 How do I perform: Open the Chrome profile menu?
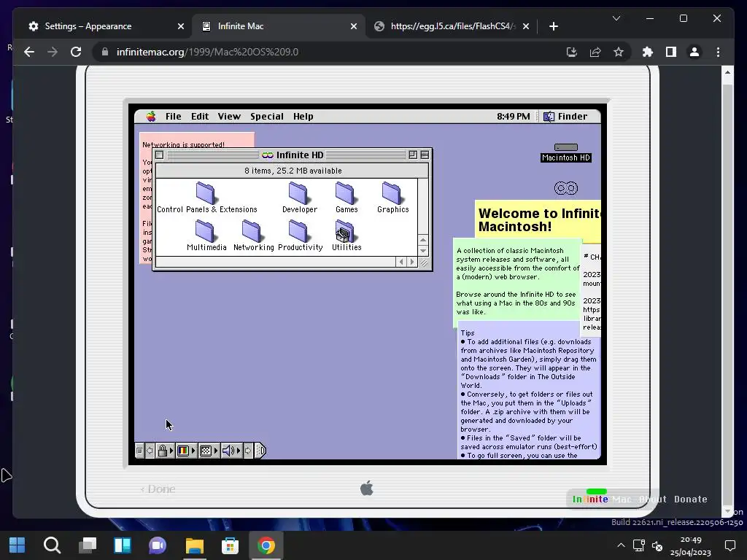pos(694,52)
